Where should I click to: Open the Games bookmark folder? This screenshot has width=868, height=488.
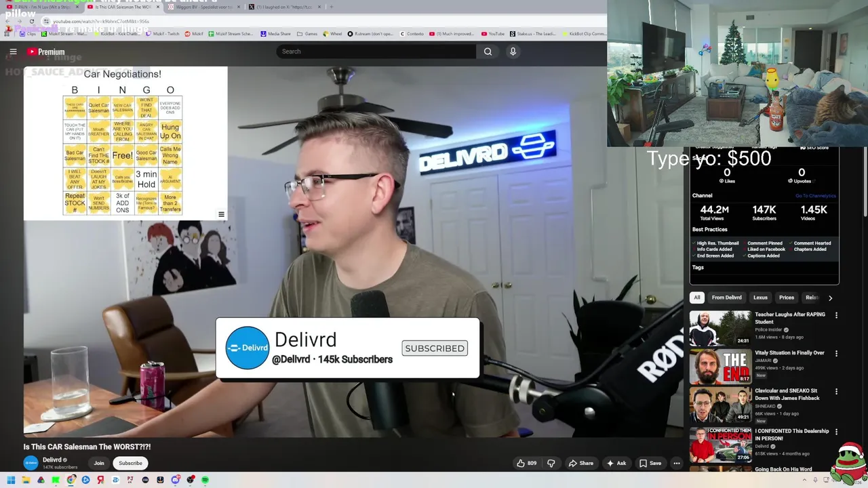pyautogui.click(x=307, y=33)
